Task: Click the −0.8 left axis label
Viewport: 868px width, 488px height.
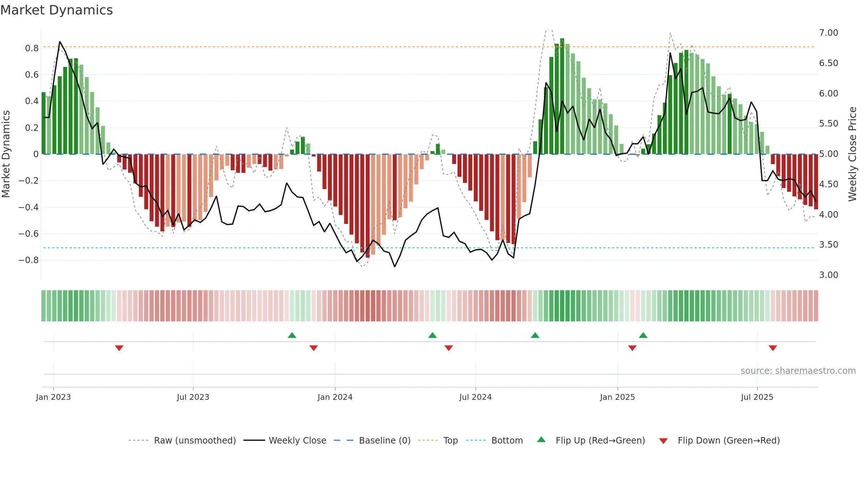Action: tap(28, 260)
